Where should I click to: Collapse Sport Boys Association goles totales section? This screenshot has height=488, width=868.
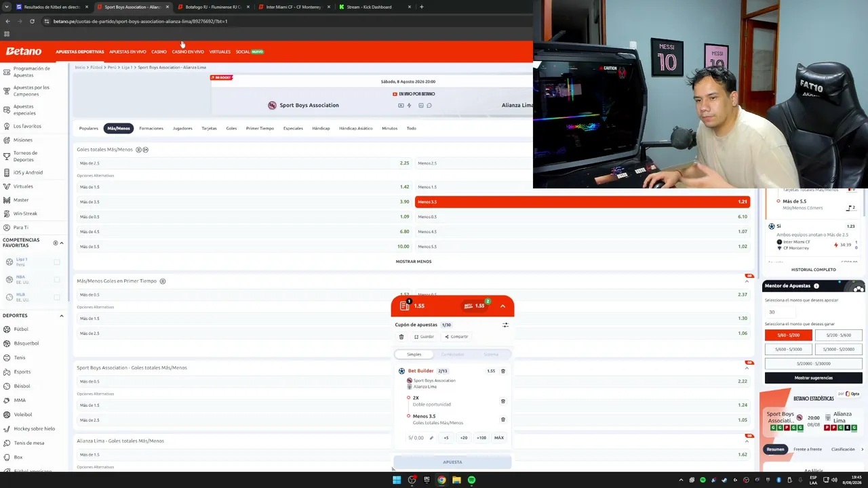747,368
